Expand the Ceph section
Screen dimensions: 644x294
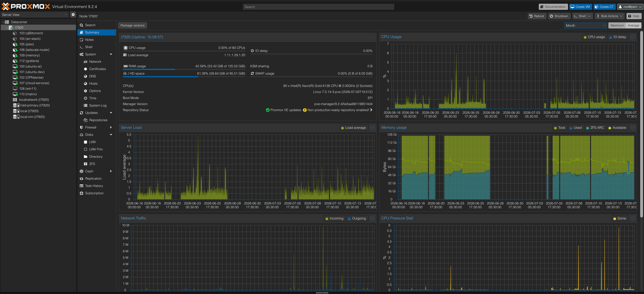(x=111, y=171)
